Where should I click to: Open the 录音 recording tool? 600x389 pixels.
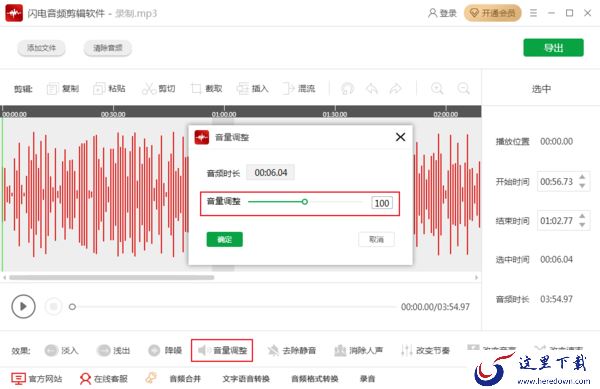click(367, 379)
